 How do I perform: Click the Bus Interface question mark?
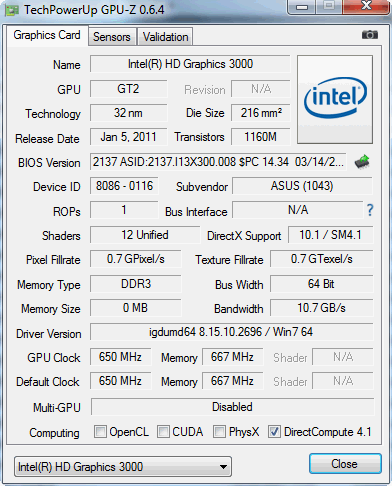coord(370,210)
